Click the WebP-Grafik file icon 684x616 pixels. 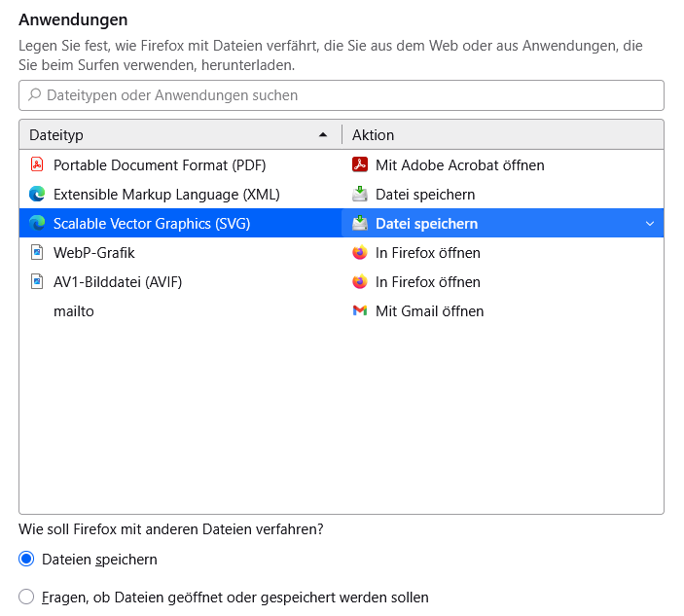[38, 253]
